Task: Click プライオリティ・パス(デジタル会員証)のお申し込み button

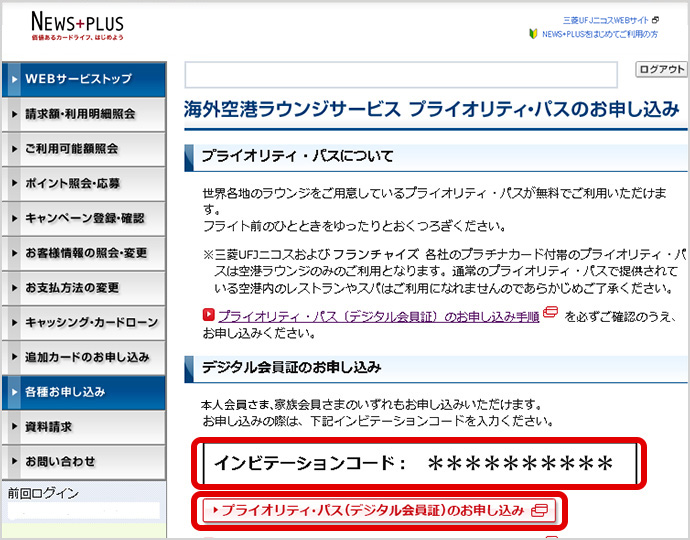Action: [x=372, y=510]
